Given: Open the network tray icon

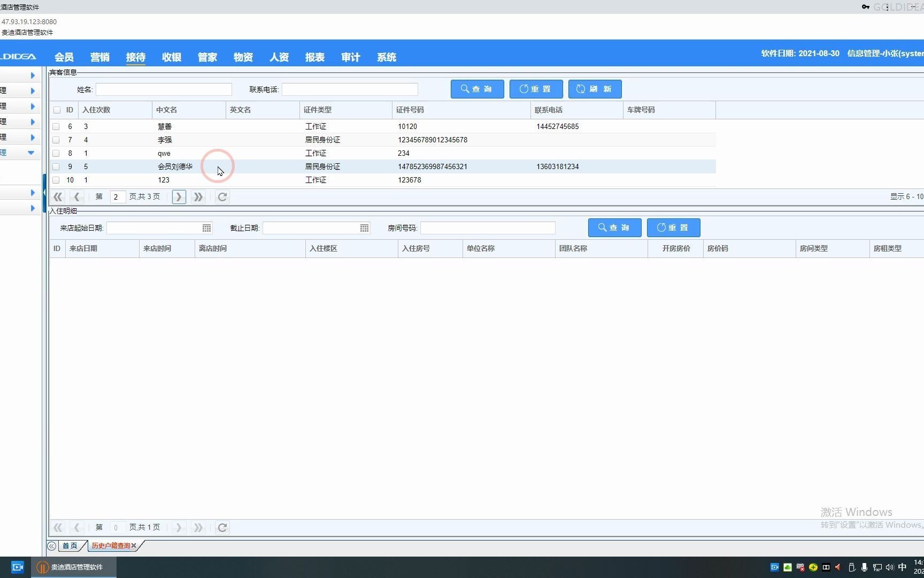Looking at the screenshot, I should click(877, 567).
